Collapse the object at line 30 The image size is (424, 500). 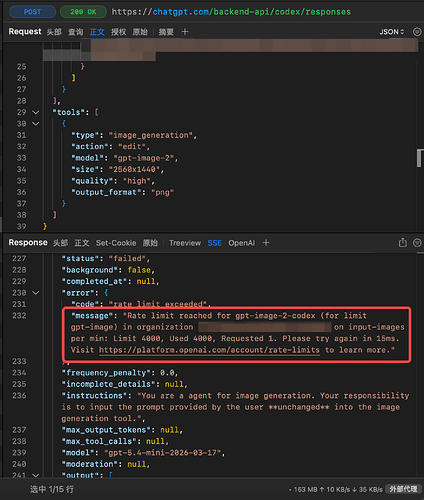[x=36, y=124]
